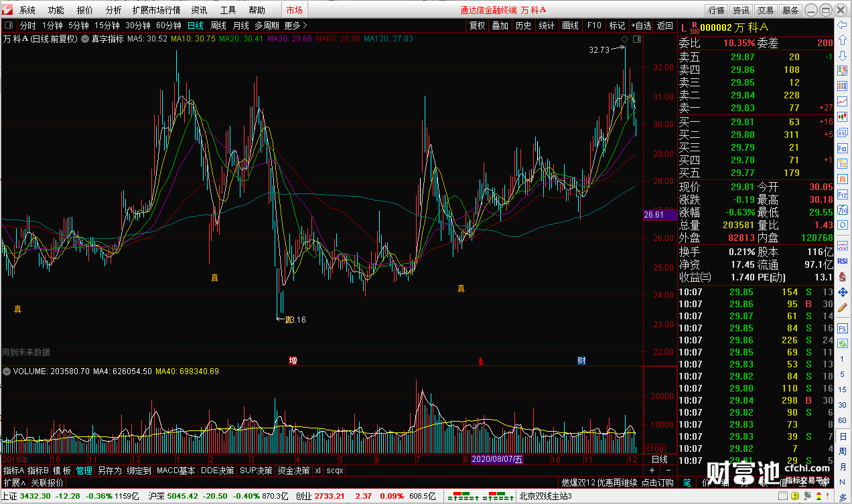Click the 增 event marker on chart

[x=293, y=360]
